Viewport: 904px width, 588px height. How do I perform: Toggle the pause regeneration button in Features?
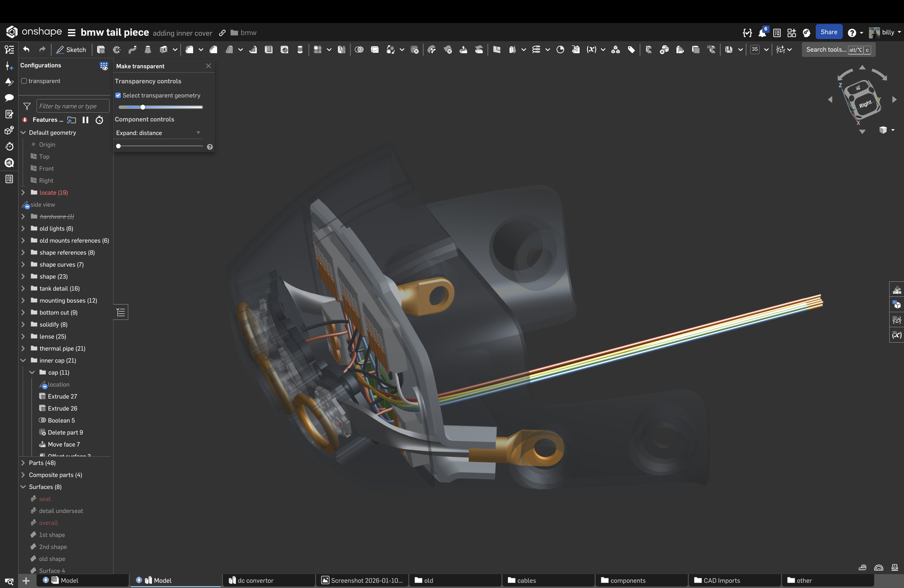(85, 120)
